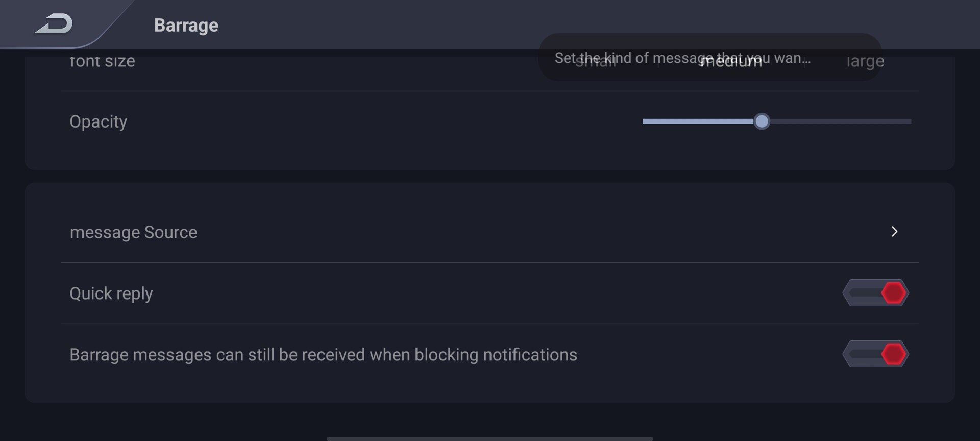
Task: Tap the Quick reply label
Action: point(111,293)
